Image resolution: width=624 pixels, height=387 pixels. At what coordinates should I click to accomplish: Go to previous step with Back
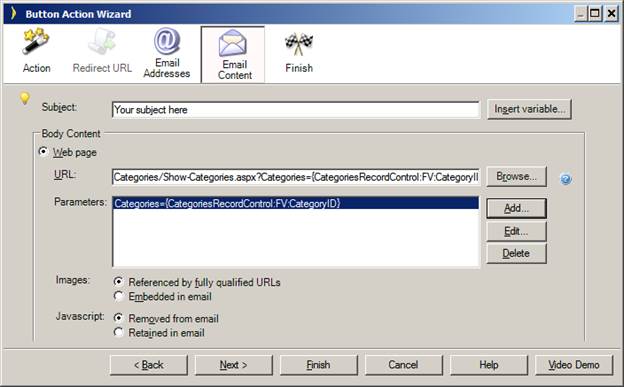click(148, 365)
